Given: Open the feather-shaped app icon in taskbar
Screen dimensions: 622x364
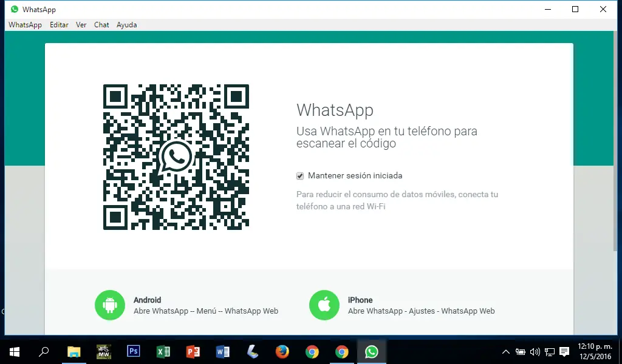Looking at the screenshot, I should 252,351.
